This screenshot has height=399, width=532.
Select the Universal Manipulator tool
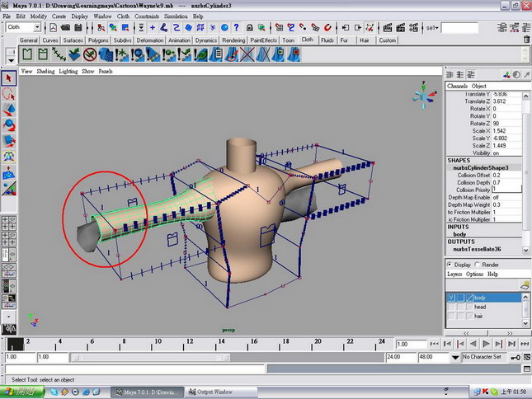(x=9, y=157)
